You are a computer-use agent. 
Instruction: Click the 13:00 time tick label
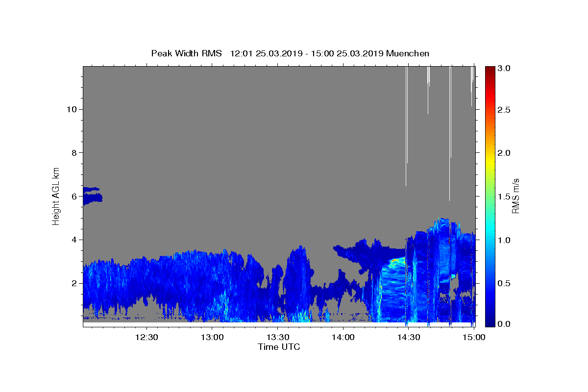point(212,337)
